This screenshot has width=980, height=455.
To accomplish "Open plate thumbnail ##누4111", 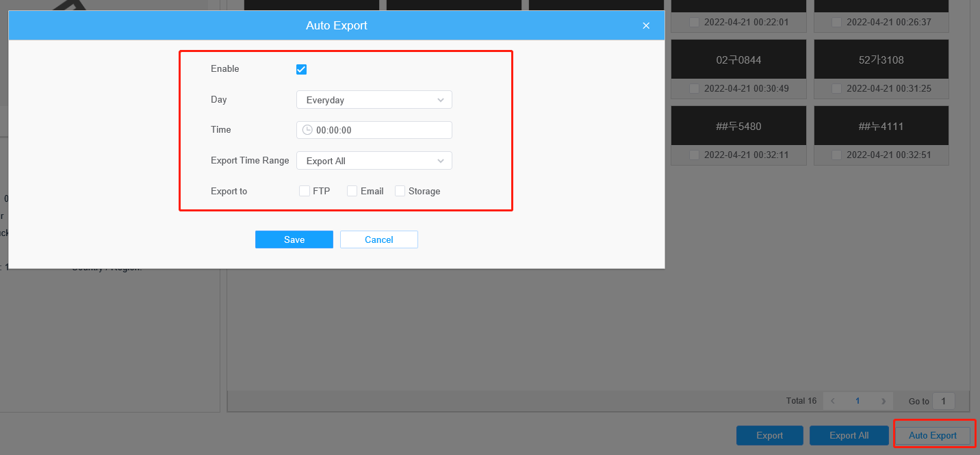I will pyautogui.click(x=881, y=126).
